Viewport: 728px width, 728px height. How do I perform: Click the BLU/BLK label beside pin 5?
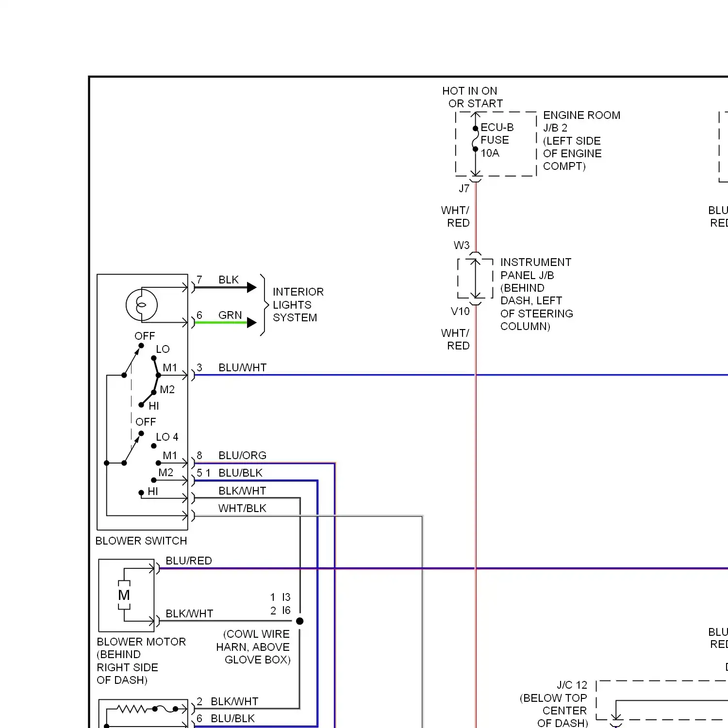(x=240, y=473)
